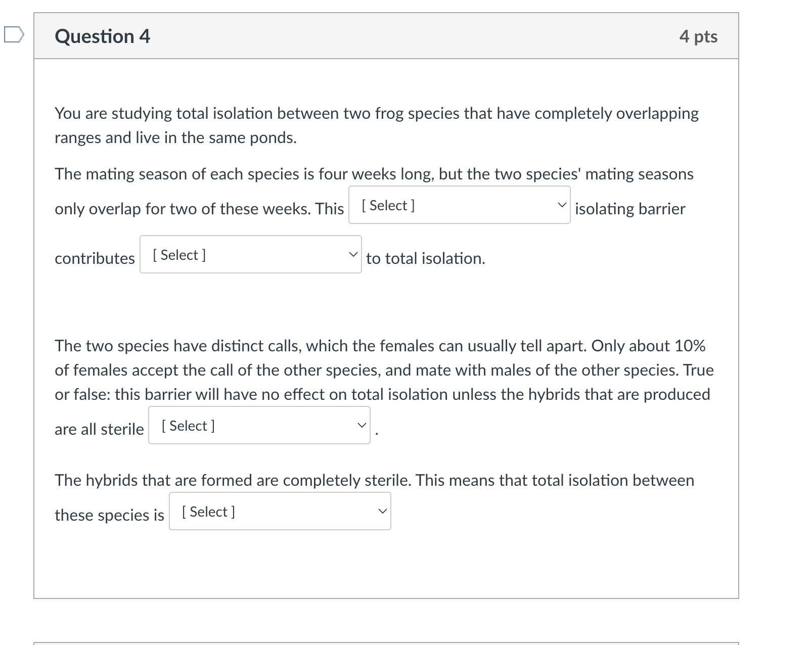Click the [ Select ] placeholder text in first dropdown
Screen dimensions: 812x645
coord(387,205)
